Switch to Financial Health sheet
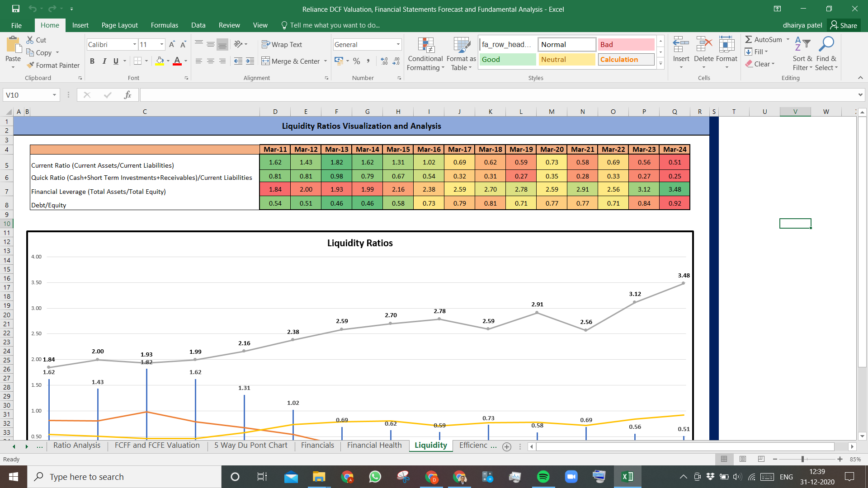 coord(374,445)
